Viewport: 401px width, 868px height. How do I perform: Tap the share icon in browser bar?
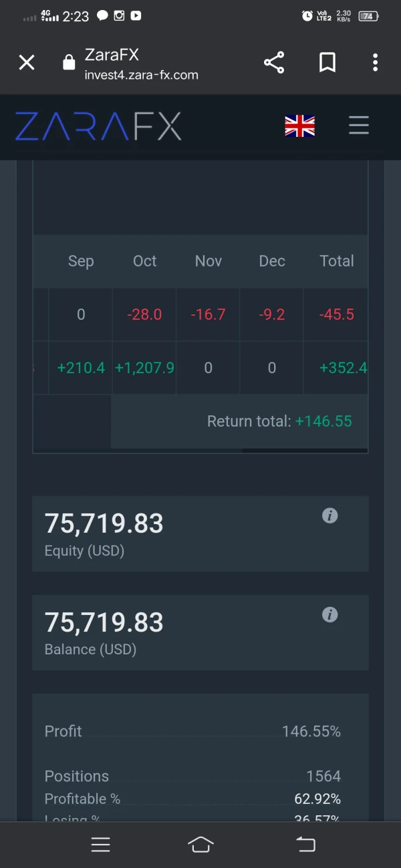pyautogui.click(x=274, y=63)
